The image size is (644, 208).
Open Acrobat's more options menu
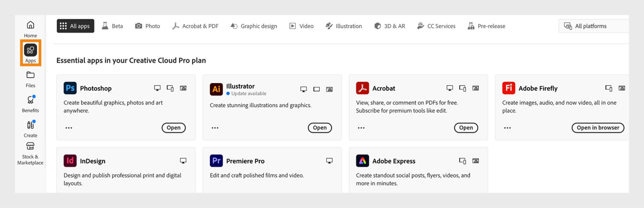(361, 128)
